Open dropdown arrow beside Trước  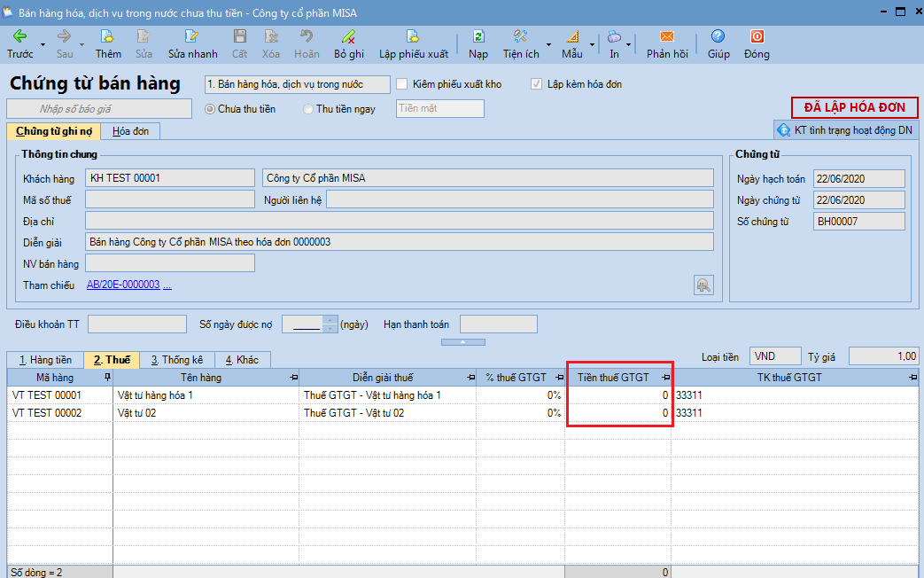point(43,45)
